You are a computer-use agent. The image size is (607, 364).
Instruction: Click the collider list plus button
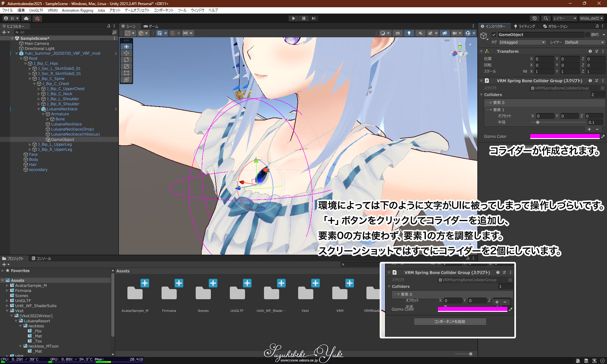(x=589, y=129)
